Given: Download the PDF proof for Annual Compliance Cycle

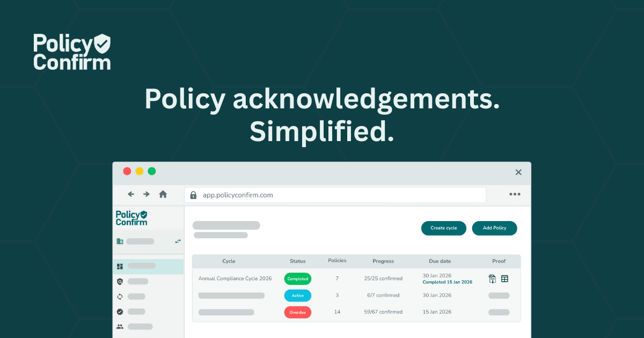Looking at the screenshot, I should click(493, 278).
